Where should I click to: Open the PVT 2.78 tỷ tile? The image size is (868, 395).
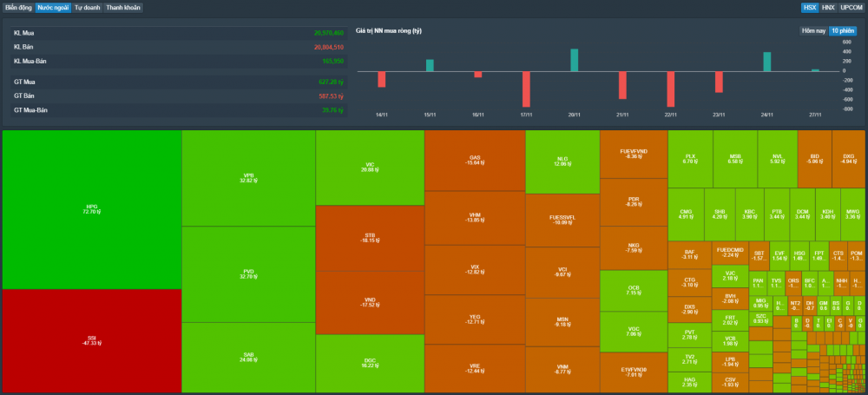[x=690, y=334]
